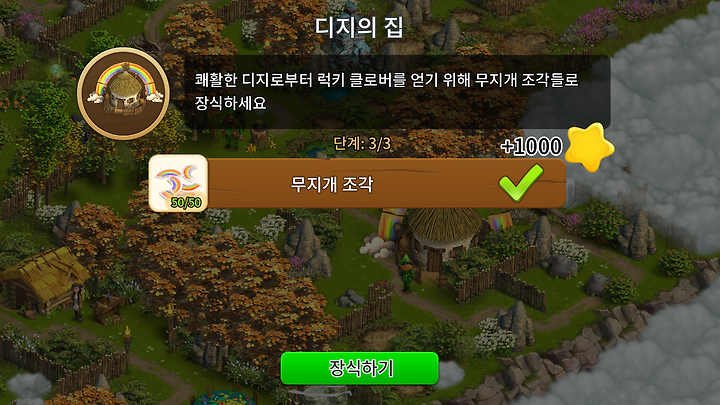
Task: Click the green 장식하기 button
Action: tap(360, 368)
